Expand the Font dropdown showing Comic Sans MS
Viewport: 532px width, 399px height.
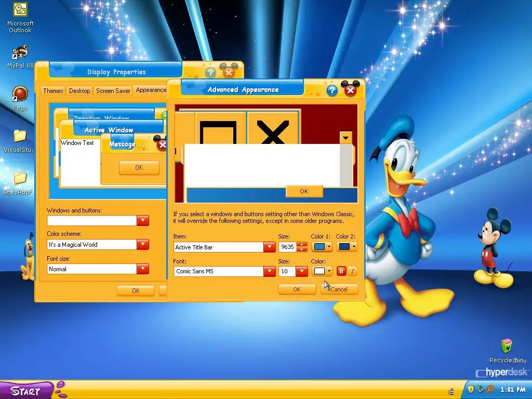[x=270, y=271]
